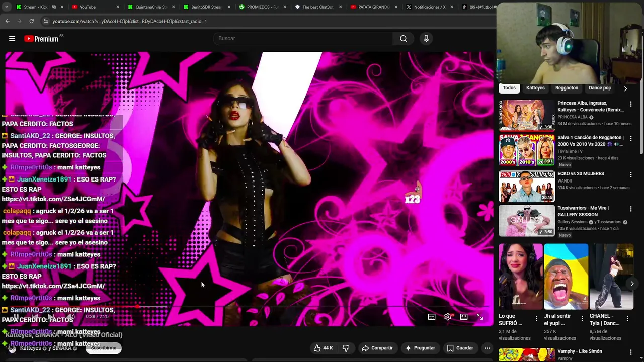This screenshot has width=644, height=362.
Task: Open Chrome tab search dropdown
Action: pos(7,7)
